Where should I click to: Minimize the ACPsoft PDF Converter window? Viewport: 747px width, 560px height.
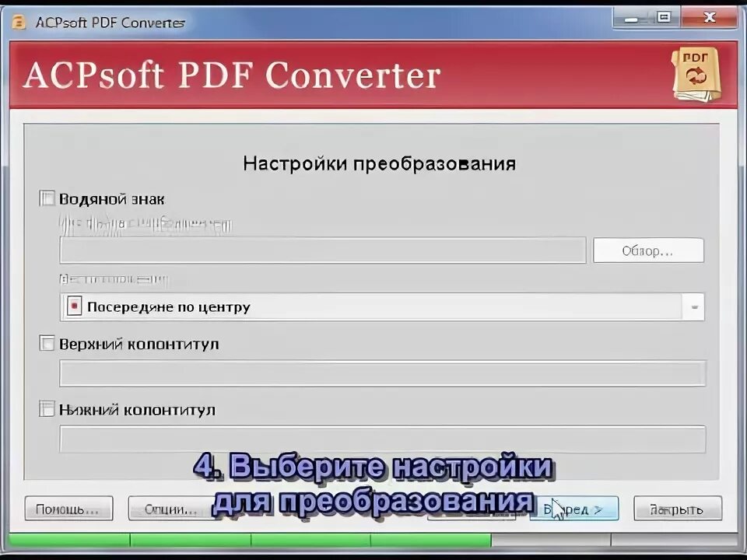point(631,19)
